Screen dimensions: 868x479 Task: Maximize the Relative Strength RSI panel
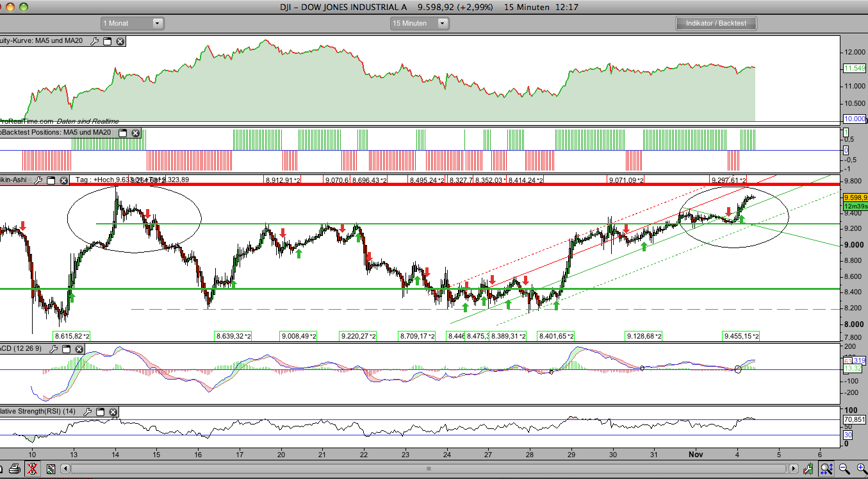100,412
